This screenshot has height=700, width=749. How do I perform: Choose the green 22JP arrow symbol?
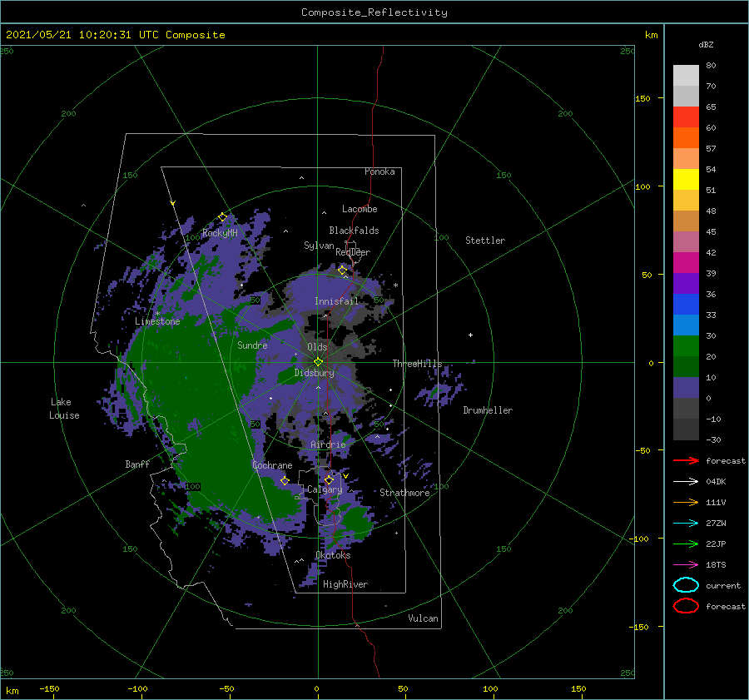pyautogui.click(x=686, y=544)
